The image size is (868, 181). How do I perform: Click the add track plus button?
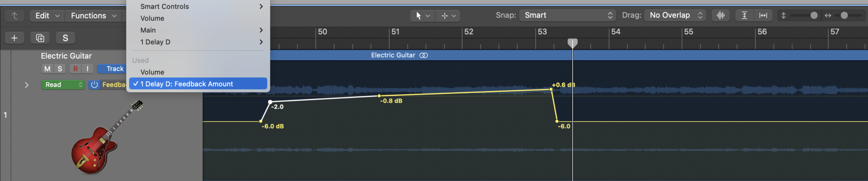(x=14, y=38)
